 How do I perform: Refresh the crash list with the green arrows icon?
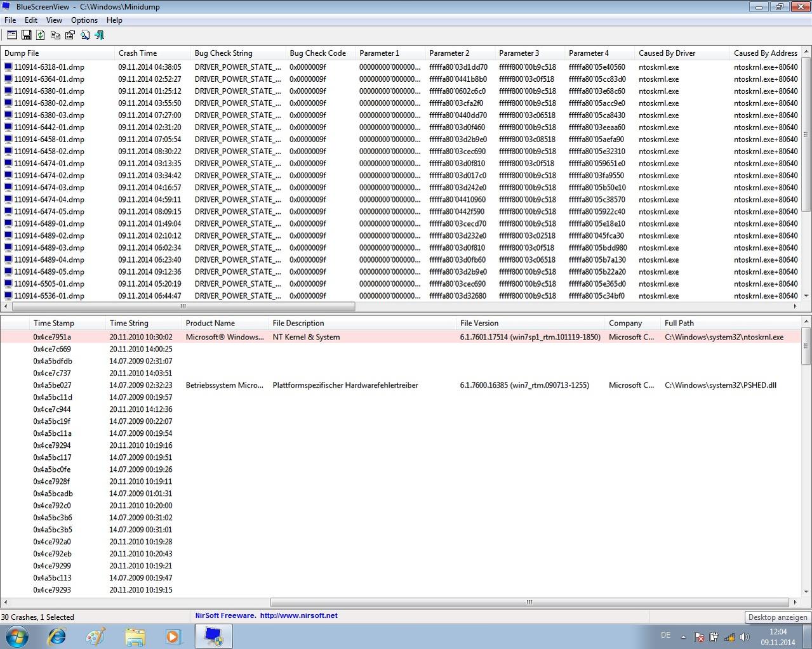point(41,35)
